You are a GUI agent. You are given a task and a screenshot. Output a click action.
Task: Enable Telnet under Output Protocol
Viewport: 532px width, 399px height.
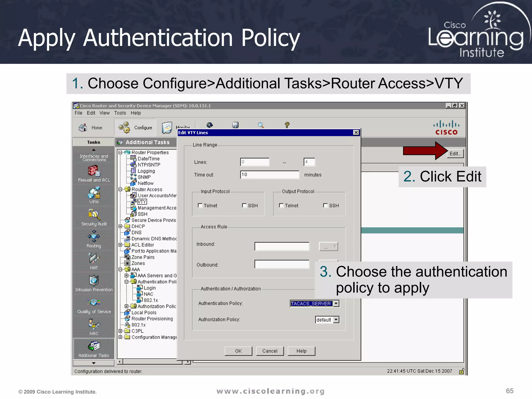tap(281, 205)
